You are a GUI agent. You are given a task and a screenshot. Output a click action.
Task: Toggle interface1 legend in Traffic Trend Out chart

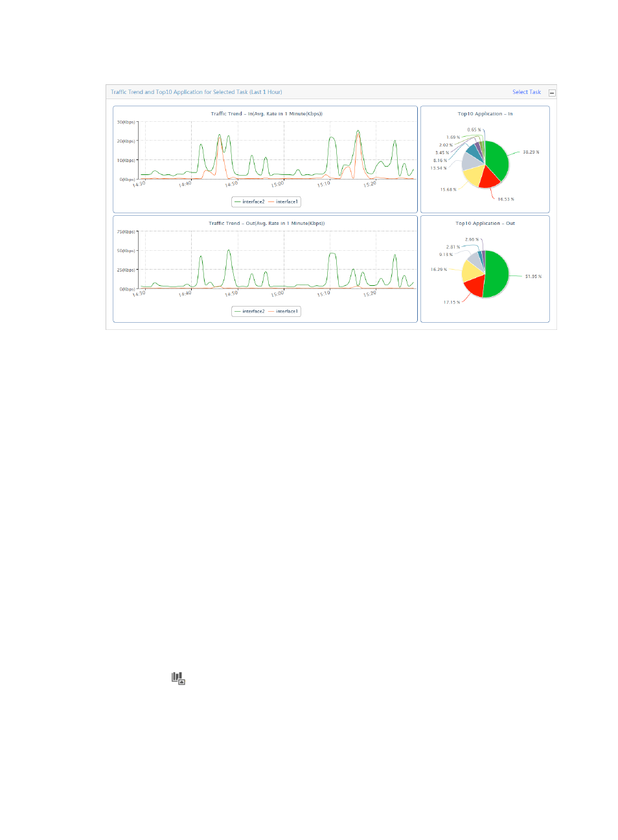click(x=283, y=311)
